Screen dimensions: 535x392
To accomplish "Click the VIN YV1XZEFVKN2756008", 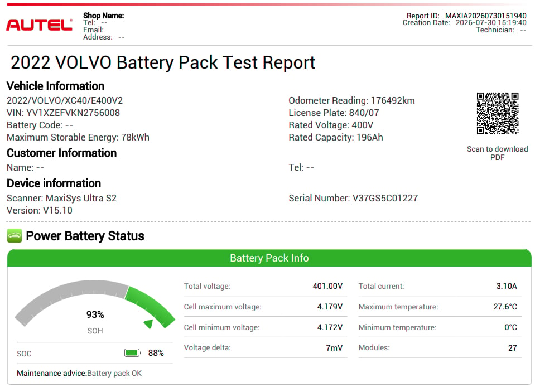I will [63, 113].
